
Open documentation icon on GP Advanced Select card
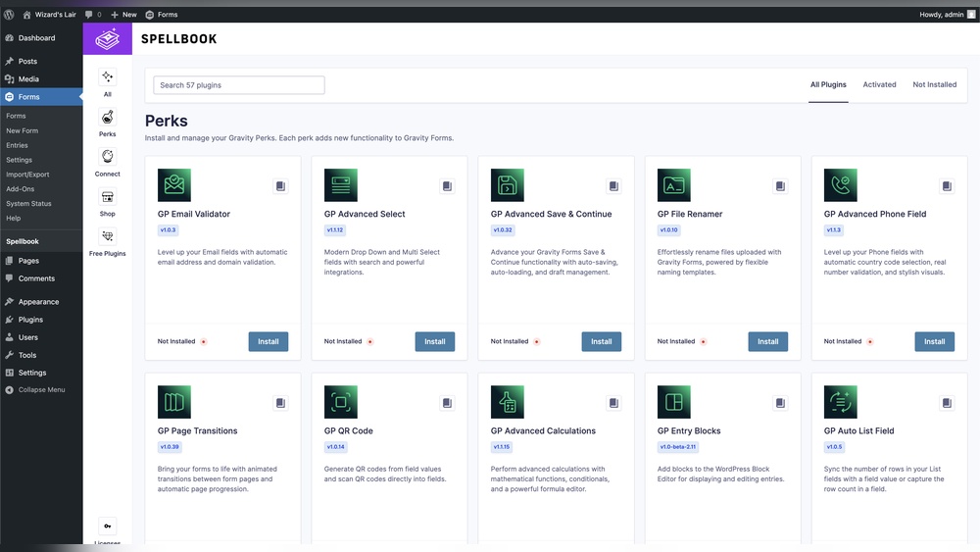pos(447,186)
